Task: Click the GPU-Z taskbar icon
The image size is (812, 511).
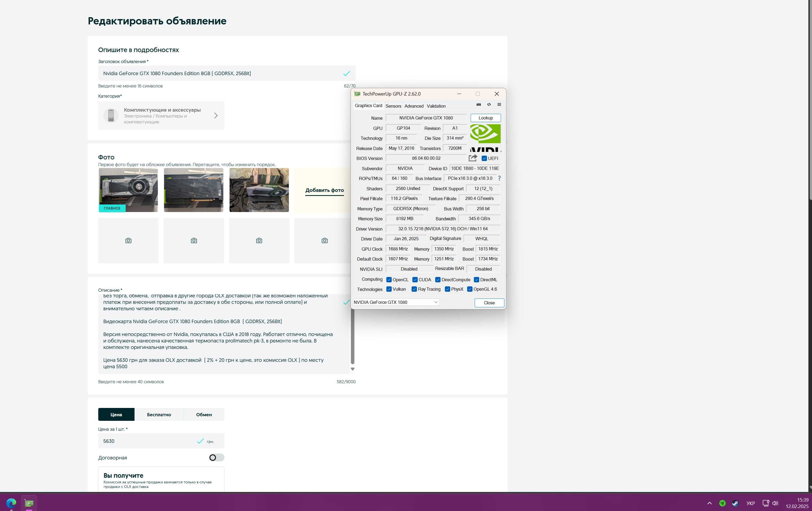Action: coord(29,503)
